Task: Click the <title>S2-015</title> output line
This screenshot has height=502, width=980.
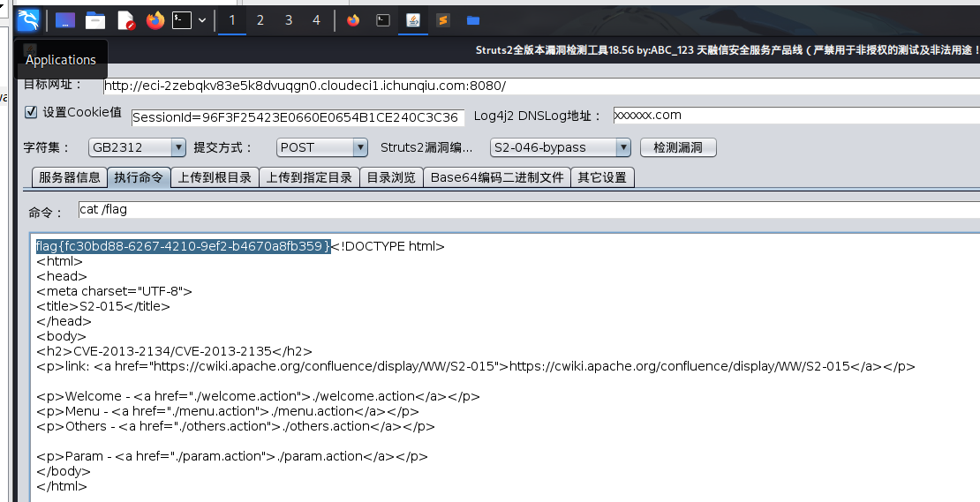Action: coord(103,306)
